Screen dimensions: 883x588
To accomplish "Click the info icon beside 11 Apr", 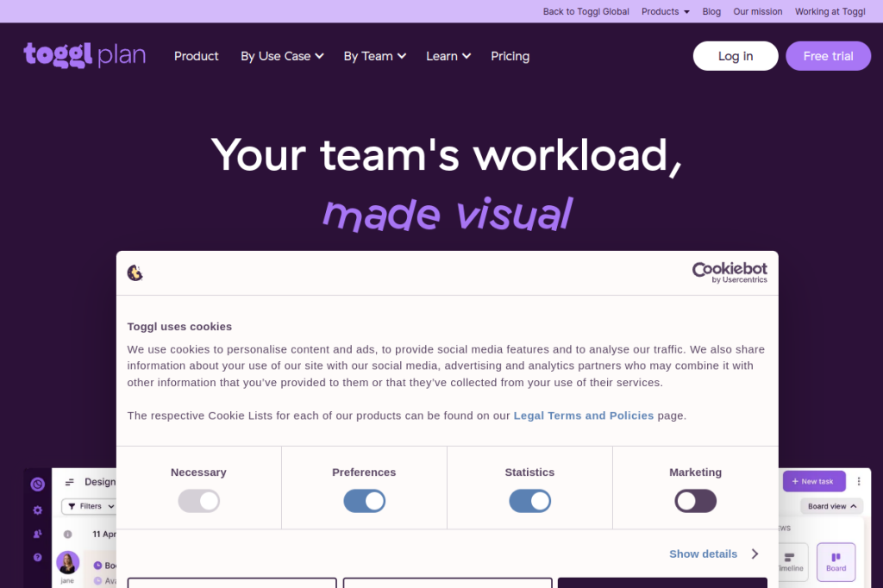I will 67,534.
